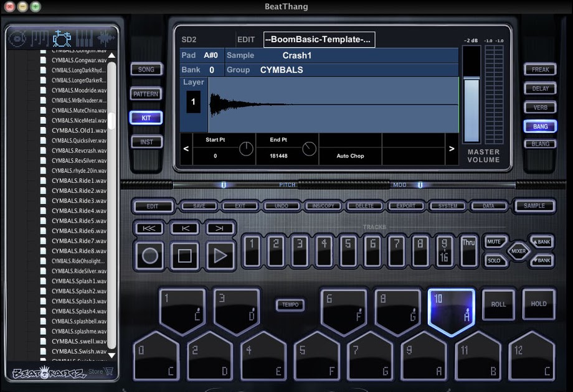Toggle the VERB effect
The width and height of the screenshot is (573, 392).
pyautogui.click(x=540, y=107)
